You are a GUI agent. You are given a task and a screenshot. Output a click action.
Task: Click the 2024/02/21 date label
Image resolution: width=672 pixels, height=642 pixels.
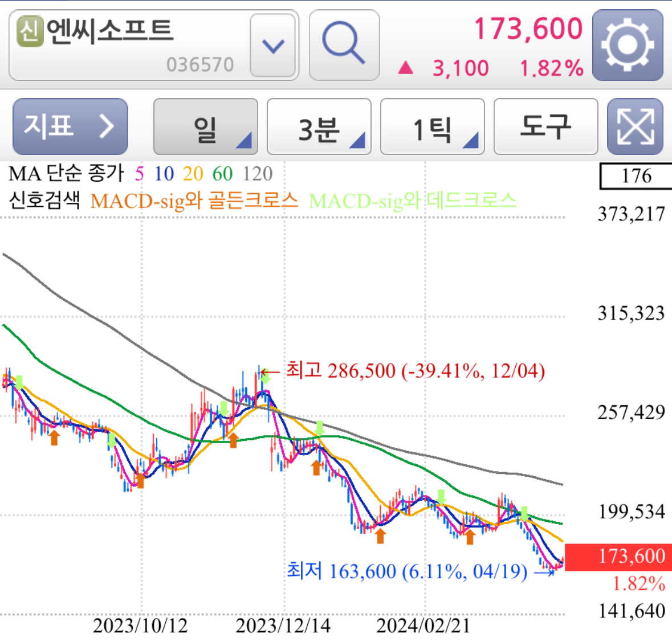[x=423, y=625]
